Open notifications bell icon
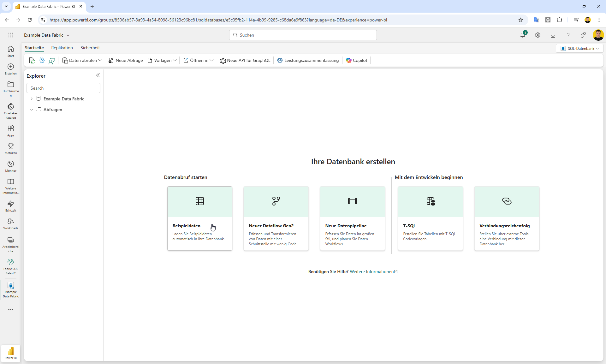Viewport: 606px width, 364px height. pyautogui.click(x=523, y=35)
